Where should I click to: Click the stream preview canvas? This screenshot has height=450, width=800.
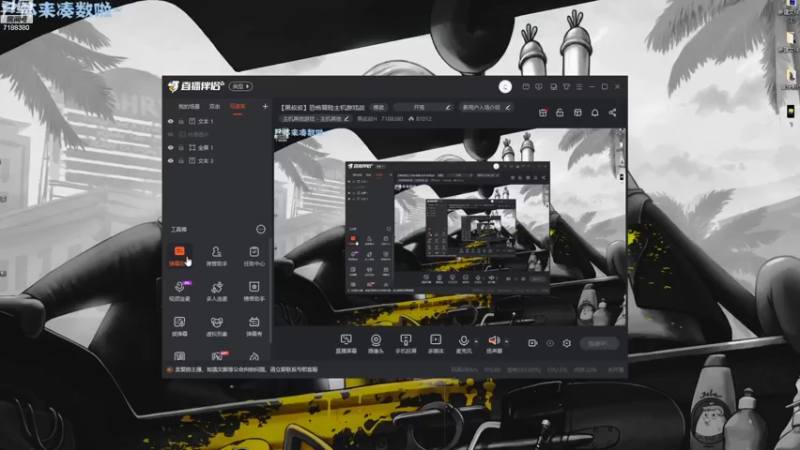450,227
